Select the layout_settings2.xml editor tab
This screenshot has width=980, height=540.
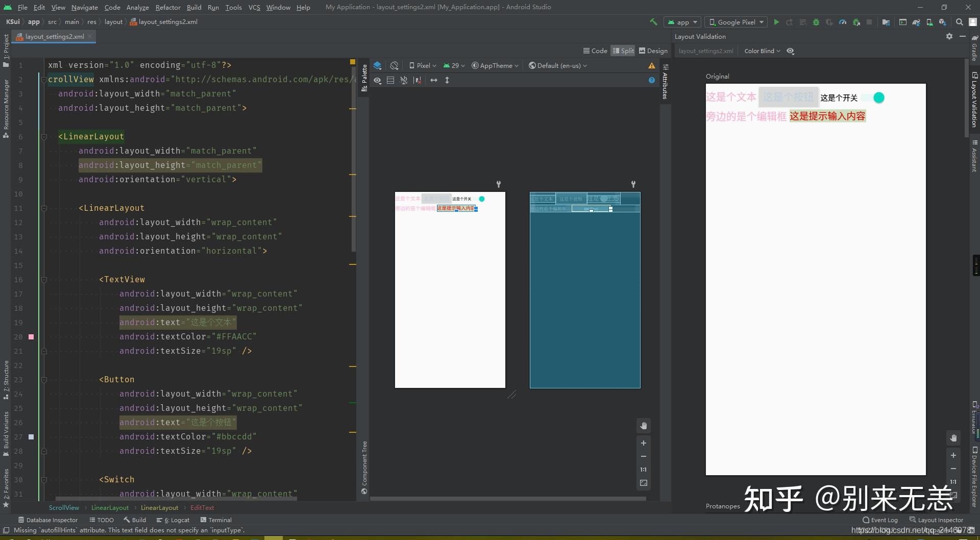click(x=54, y=36)
